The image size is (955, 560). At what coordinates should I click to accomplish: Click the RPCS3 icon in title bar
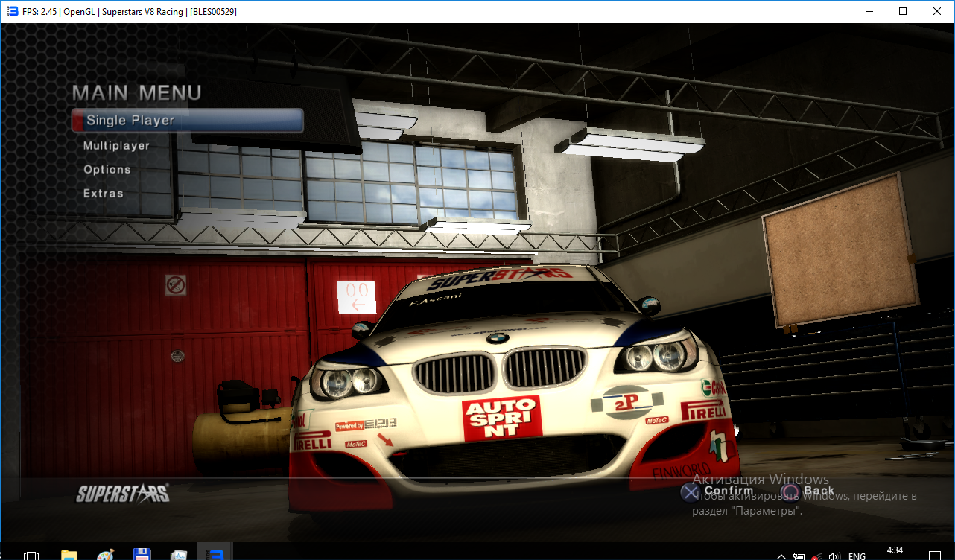(x=12, y=11)
